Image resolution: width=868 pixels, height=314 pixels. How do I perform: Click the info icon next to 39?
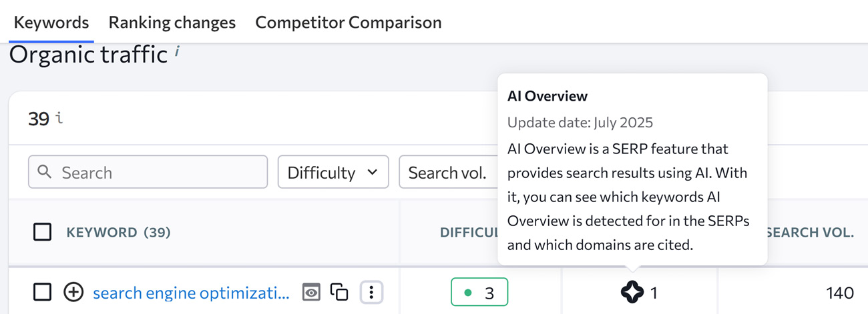click(59, 119)
